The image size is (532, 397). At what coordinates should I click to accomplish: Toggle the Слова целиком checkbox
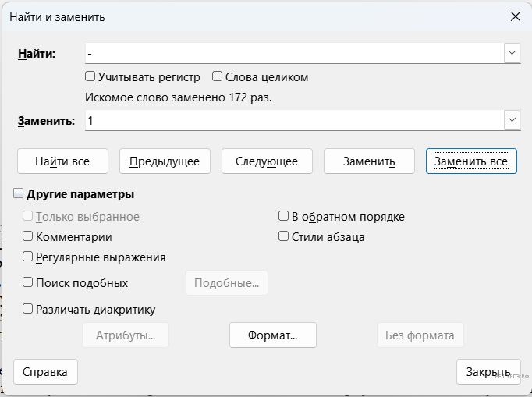[218, 77]
